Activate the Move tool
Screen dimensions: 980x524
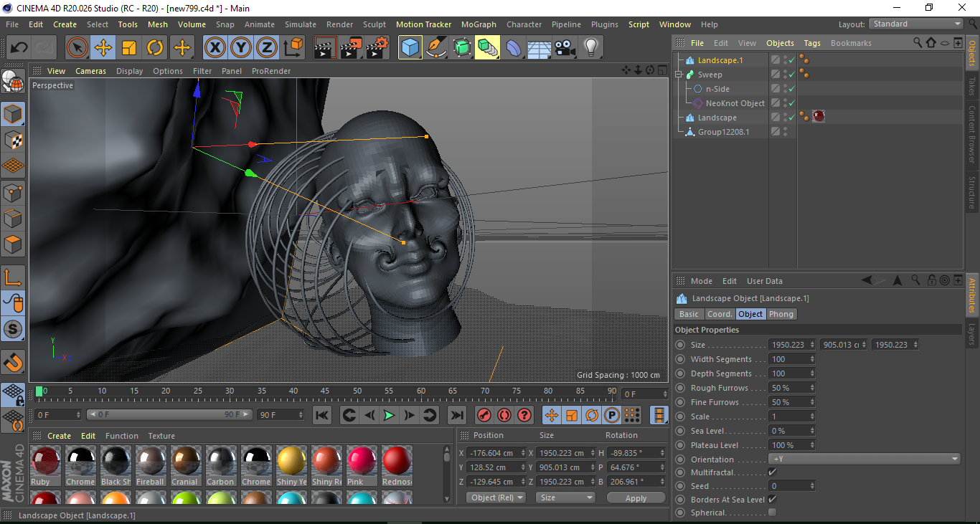coord(103,48)
